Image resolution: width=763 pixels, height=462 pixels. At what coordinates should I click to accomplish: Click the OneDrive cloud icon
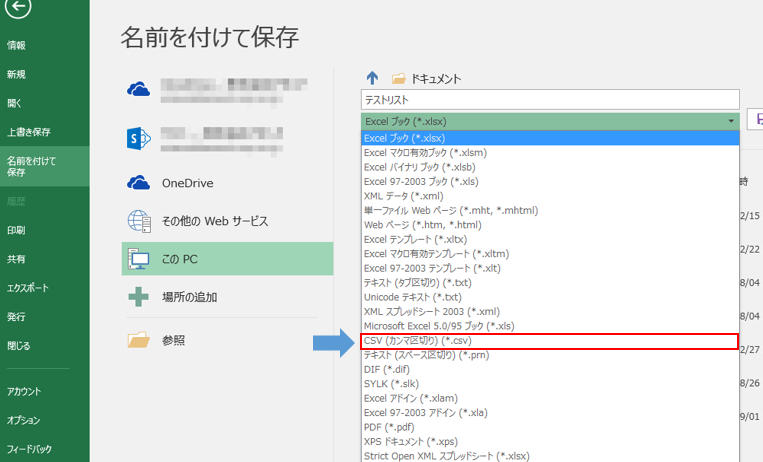[x=139, y=183]
